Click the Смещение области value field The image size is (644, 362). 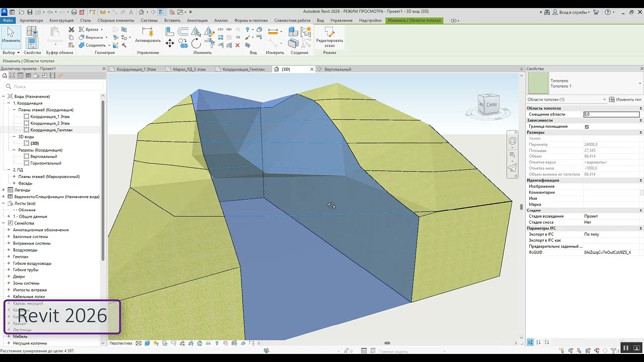[x=611, y=115]
